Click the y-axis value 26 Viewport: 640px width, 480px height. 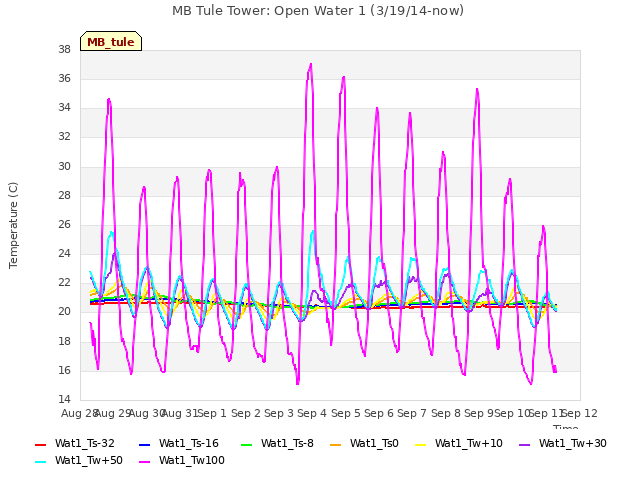(x=64, y=224)
